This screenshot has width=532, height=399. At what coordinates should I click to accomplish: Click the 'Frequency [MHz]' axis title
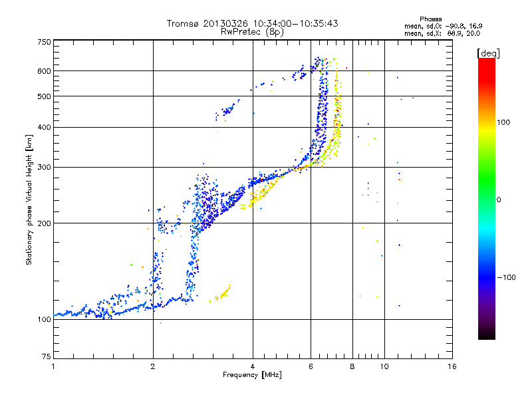[252, 375]
